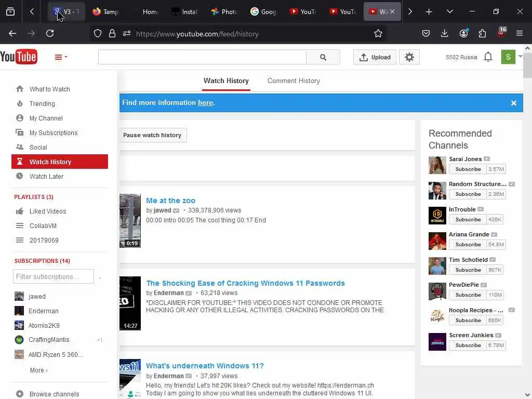
Task: Click Pause watch history button
Action: coord(152,135)
